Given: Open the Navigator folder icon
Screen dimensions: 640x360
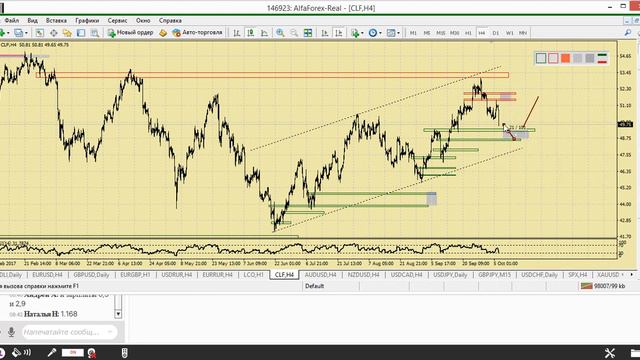Looking at the screenshot, I should tap(67, 33).
